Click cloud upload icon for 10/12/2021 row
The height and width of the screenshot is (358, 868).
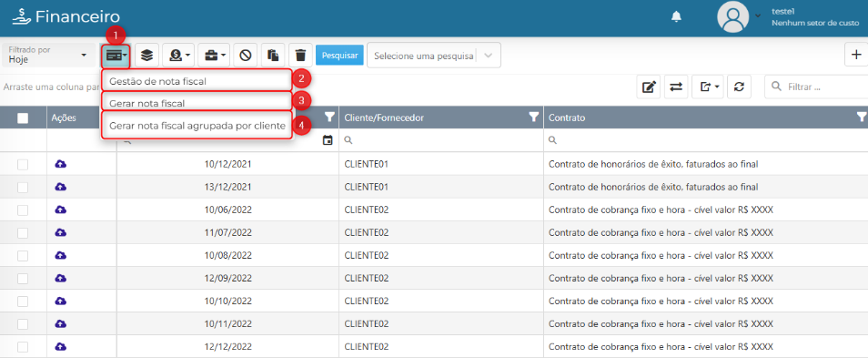(x=61, y=164)
